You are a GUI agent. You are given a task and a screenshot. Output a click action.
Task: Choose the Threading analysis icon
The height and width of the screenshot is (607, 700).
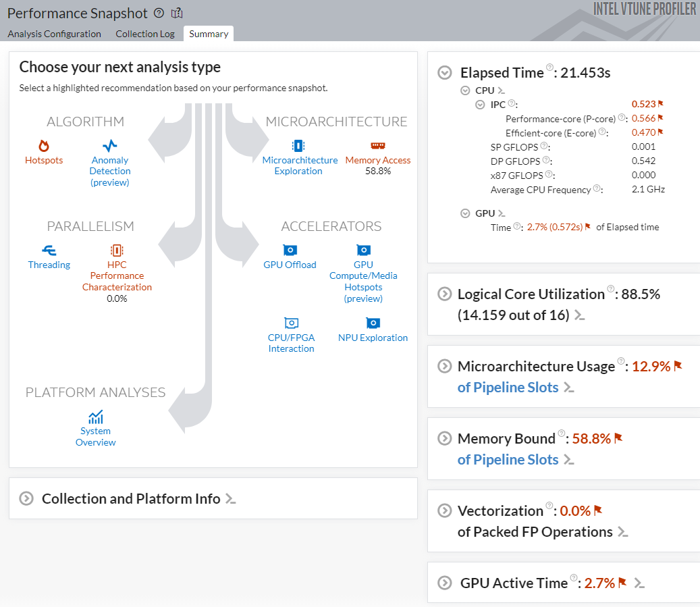[x=49, y=250]
